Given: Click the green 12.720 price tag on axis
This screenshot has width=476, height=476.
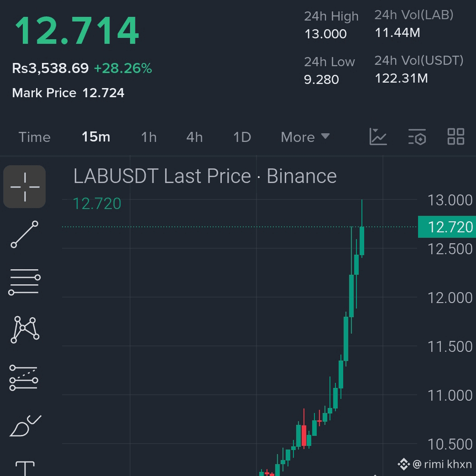Looking at the screenshot, I should (447, 227).
